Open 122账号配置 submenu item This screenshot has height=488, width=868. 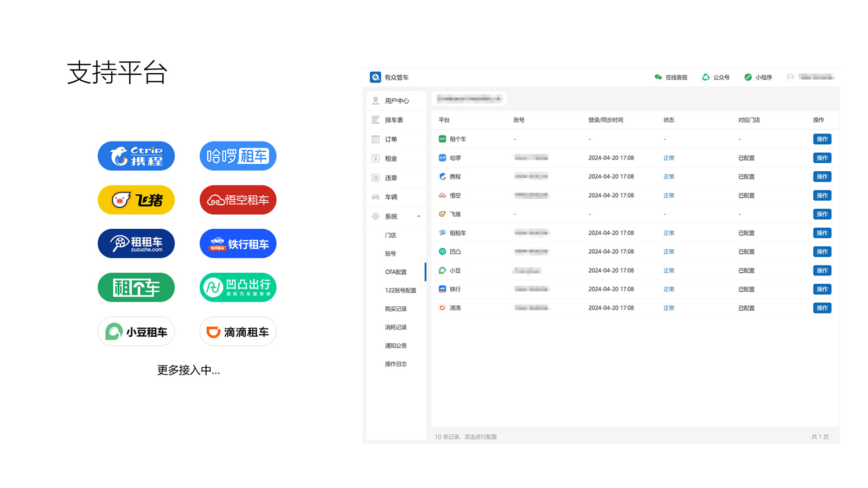[400, 291]
